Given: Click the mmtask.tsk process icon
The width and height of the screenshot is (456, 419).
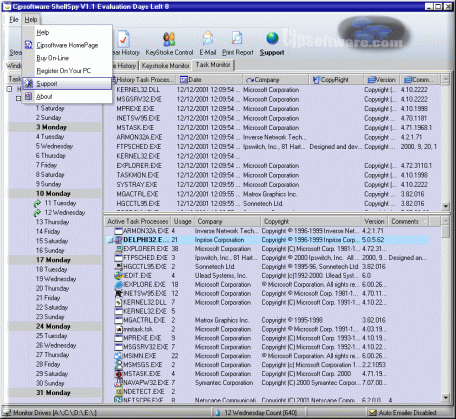Looking at the screenshot, I should click(x=118, y=329).
